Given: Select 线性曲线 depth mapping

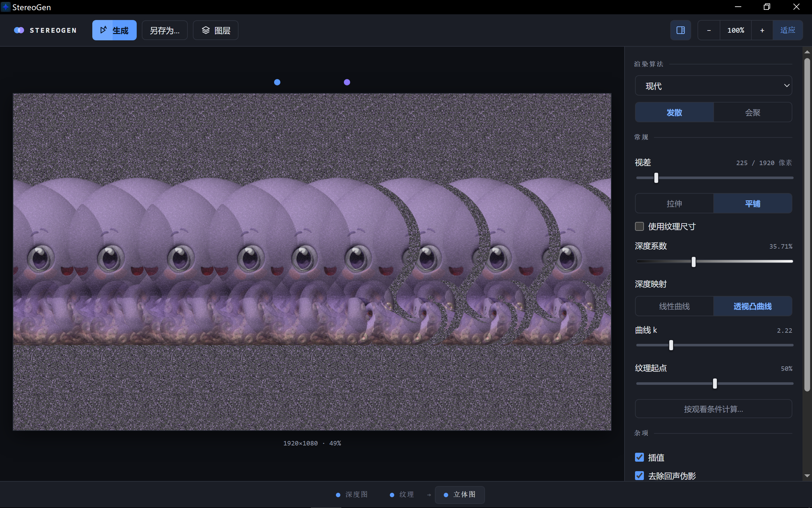Looking at the screenshot, I should point(674,306).
